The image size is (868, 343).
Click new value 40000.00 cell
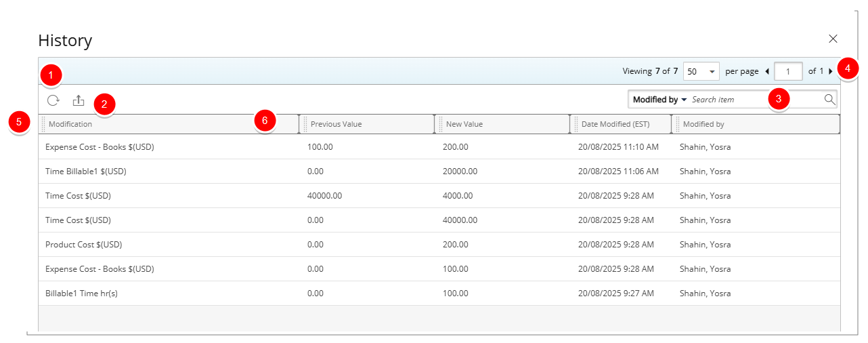point(460,220)
